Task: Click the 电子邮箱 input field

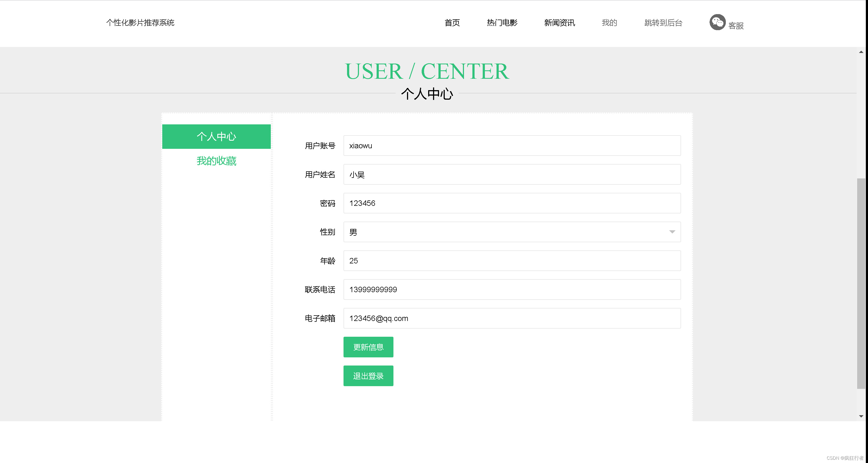Action: [511, 318]
